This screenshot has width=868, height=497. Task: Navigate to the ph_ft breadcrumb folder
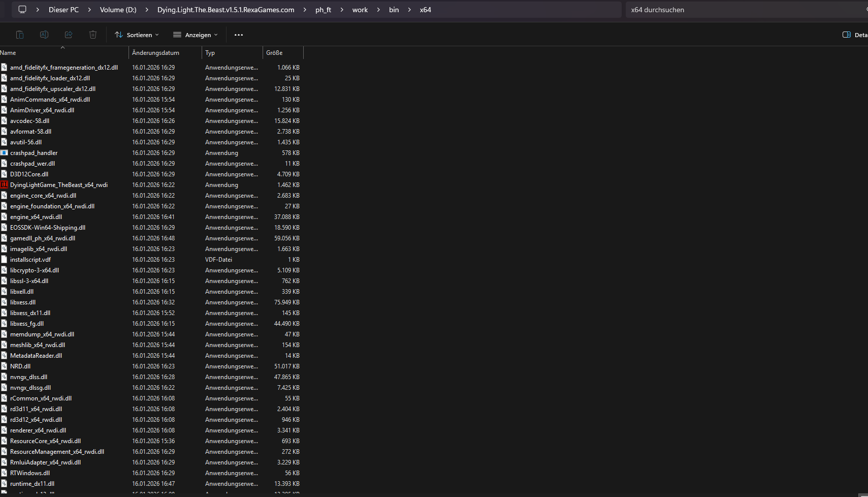point(323,10)
